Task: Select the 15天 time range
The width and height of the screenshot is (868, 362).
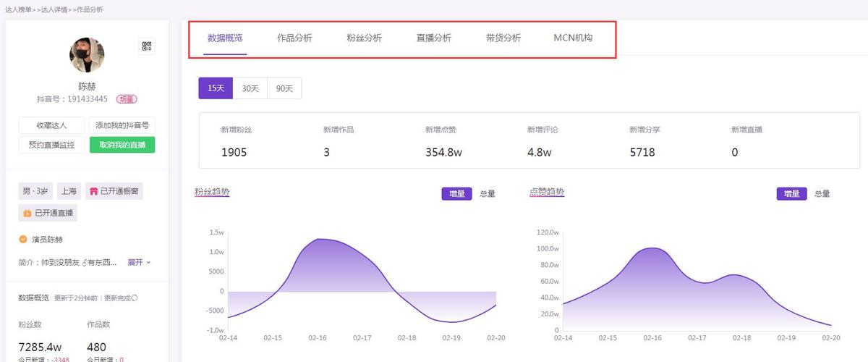Action: pos(216,88)
